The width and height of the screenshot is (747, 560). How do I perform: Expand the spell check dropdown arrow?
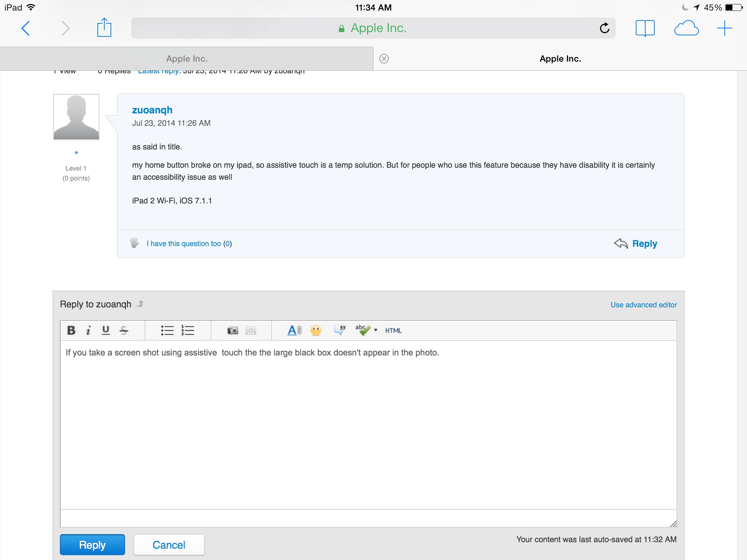pos(376,330)
